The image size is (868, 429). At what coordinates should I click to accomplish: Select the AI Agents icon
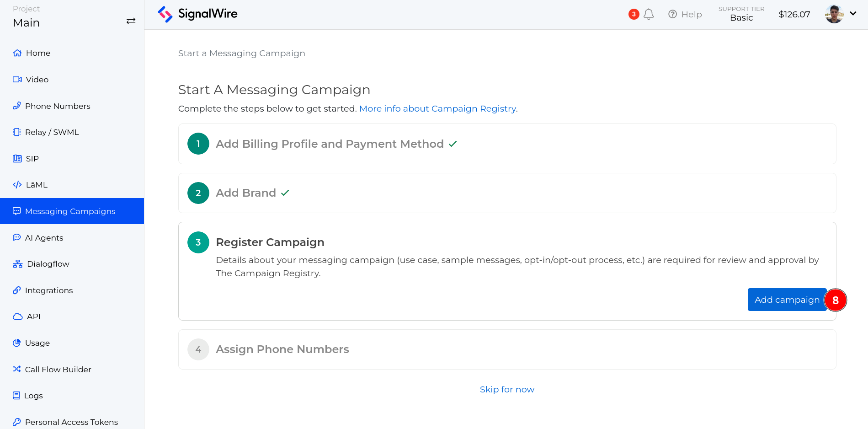point(17,237)
